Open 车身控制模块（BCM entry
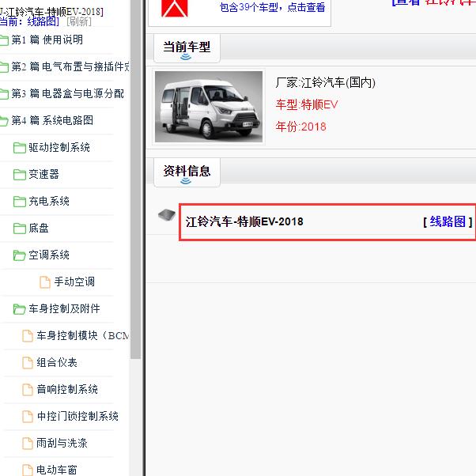The image size is (476, 476). tap(83, 335)
